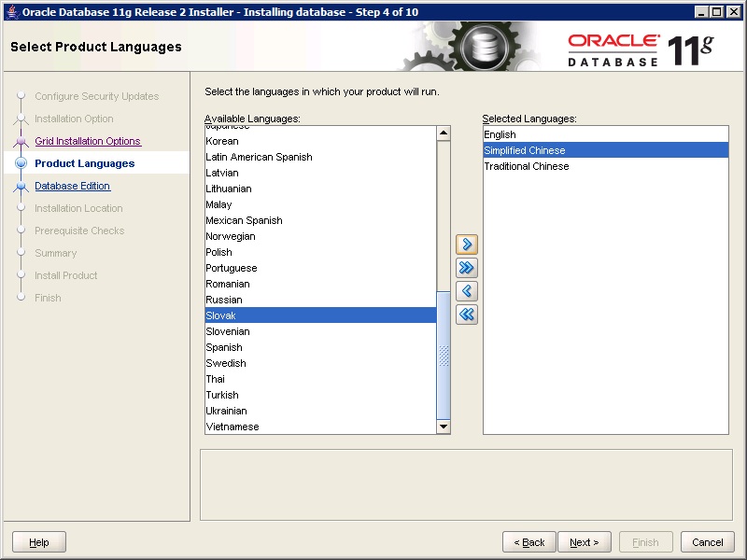Select Turkish in Available Languages
The image size is (747, 560).
click(320, 395)
